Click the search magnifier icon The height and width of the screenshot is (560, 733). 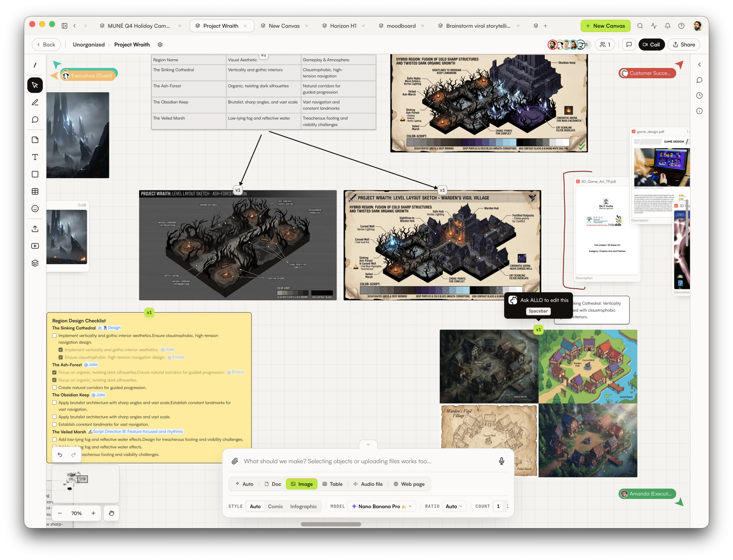(640, 26)
